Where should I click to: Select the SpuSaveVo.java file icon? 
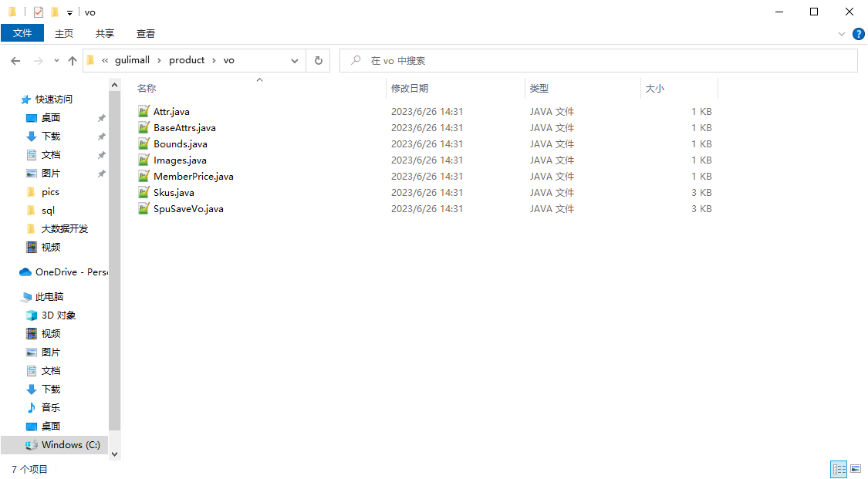(143, 209)
